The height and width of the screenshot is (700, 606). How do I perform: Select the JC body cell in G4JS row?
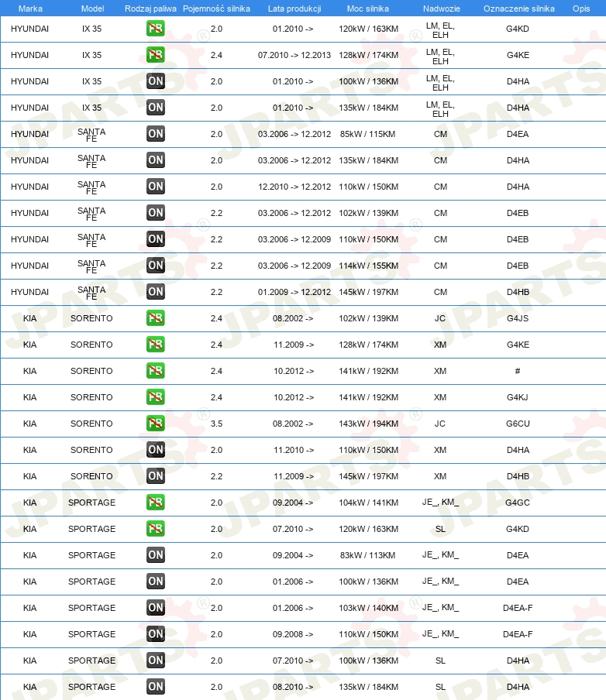(440, 318)
